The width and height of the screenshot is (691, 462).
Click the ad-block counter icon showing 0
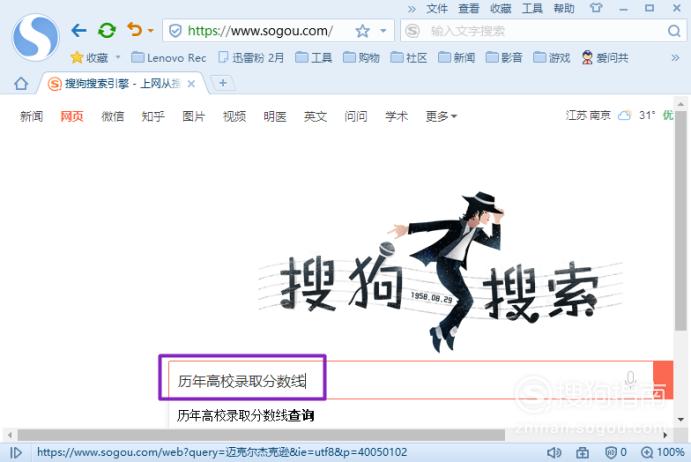pyautogui.click(x=616, y=452)
